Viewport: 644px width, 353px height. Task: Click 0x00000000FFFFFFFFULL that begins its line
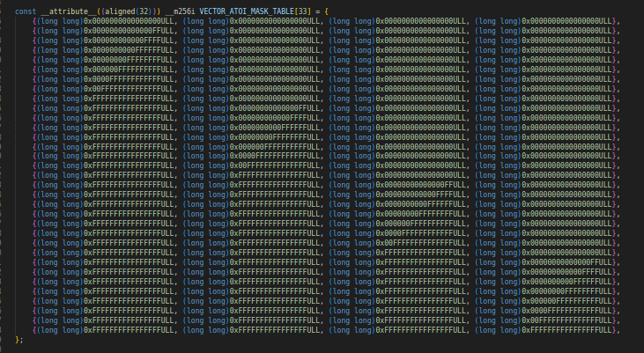(x=129, y=60)
